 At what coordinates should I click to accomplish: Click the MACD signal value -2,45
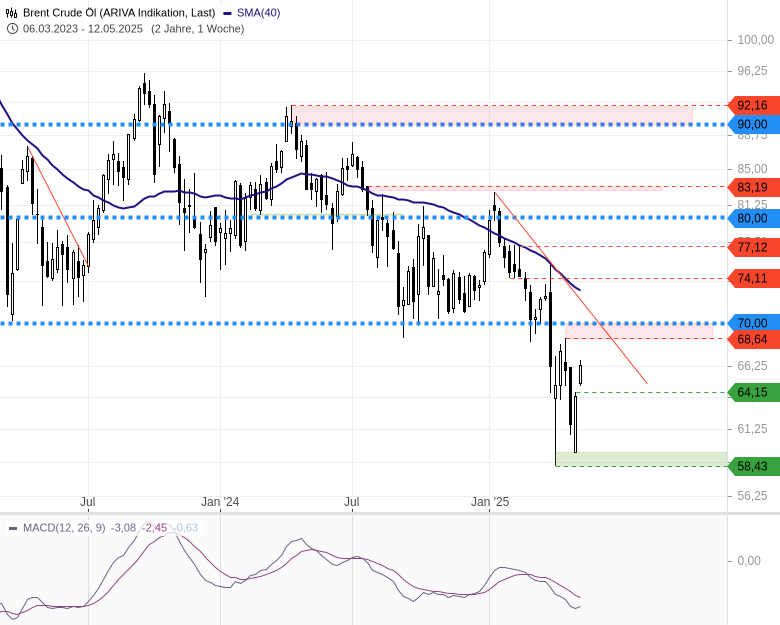click(x=155, y=527)
